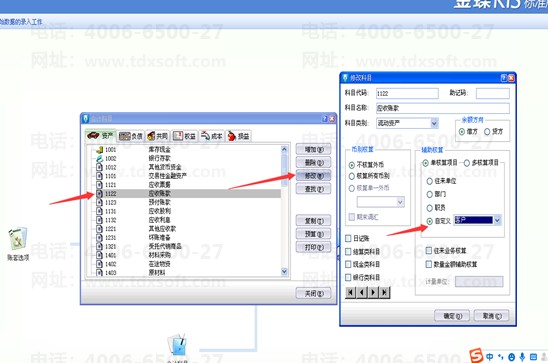Enable 日记账 checkbox
Screen dimensions: 548x363
(x=348, y=238)
